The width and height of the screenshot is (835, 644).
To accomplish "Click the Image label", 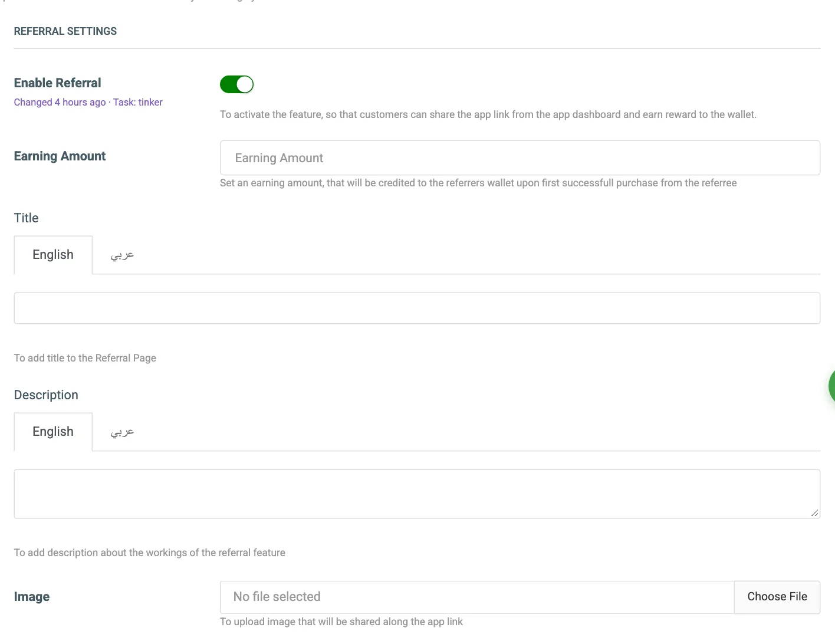I will pyautogui.click(x=32, y=597).
